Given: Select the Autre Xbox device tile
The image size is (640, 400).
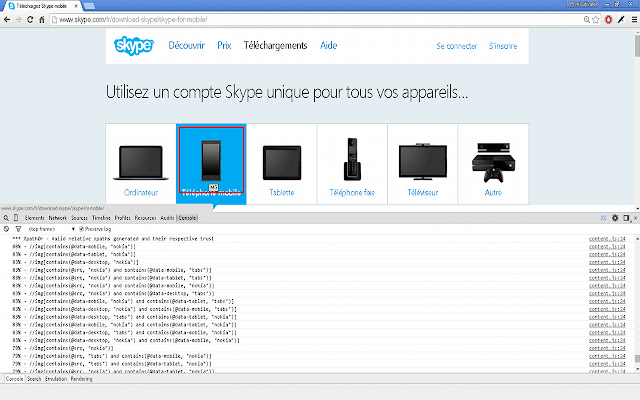Looking at the screenshot, I should tap(493, 164).
